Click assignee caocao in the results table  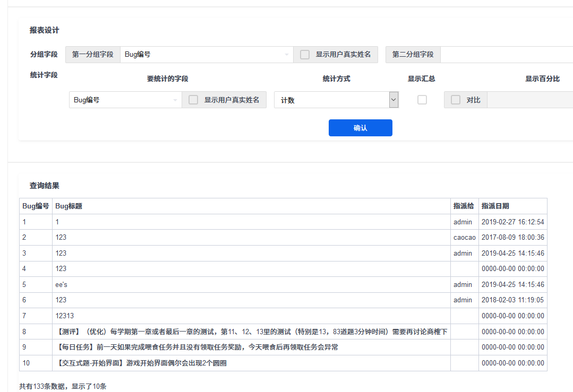coord(465,238)
